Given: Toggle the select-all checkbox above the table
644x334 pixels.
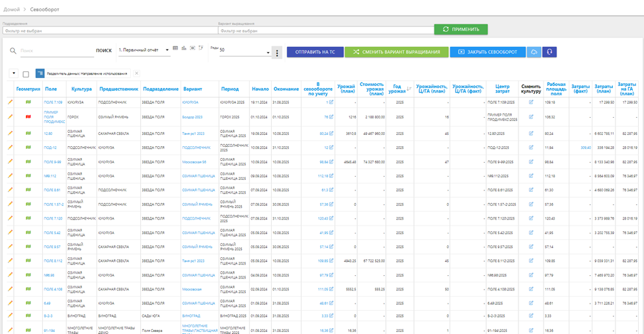Looking at the screenshot, I should (x=26, y=74).
